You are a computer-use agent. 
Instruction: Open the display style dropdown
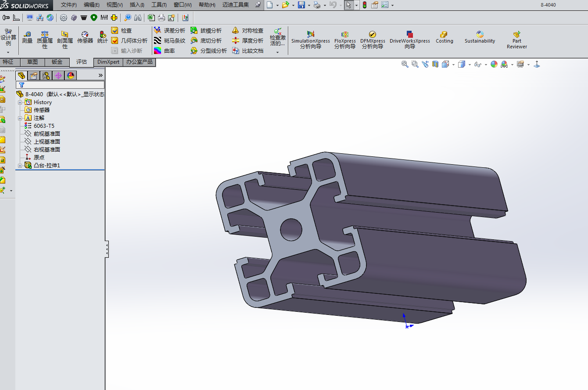pos(469,65)
